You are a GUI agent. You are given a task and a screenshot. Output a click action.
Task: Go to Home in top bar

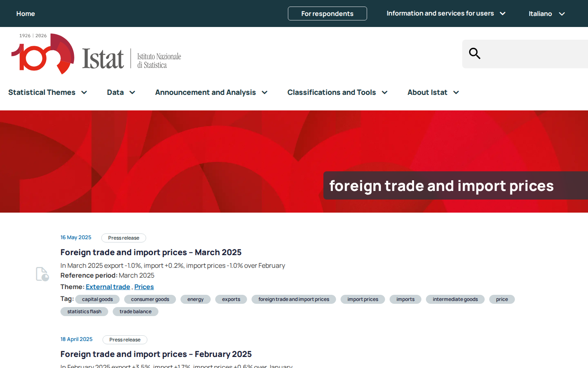coord(26,14)
